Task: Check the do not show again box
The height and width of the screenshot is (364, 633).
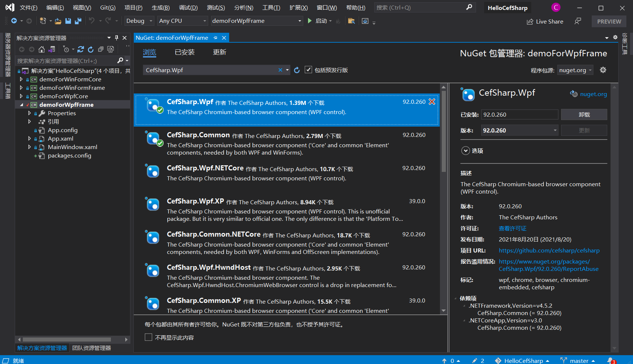Action: coord(148,337)
